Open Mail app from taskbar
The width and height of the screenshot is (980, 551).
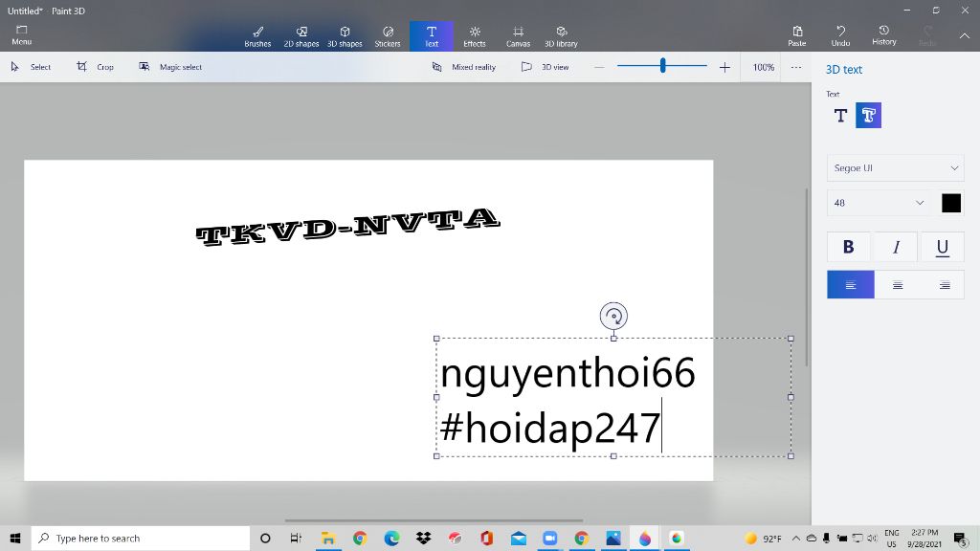519,538
